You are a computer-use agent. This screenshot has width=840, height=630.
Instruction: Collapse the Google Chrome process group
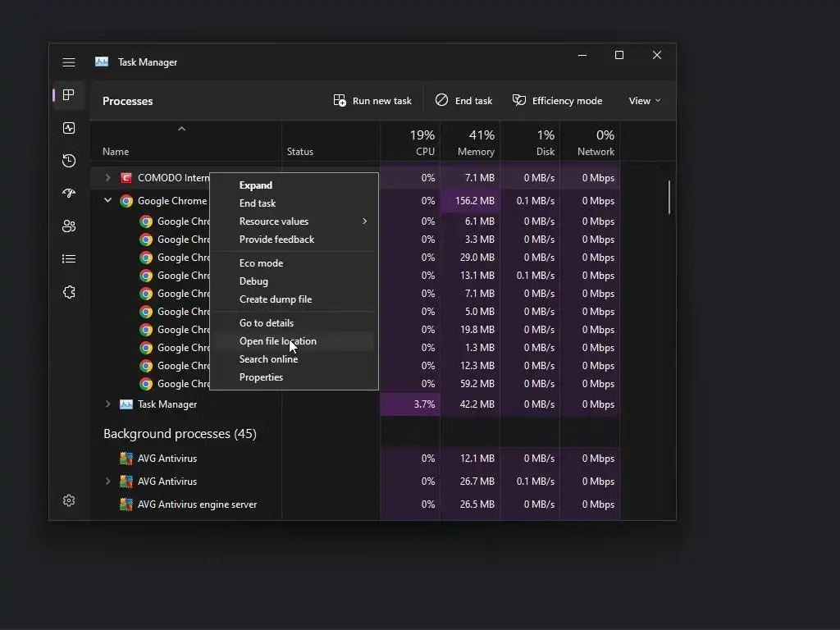pos(107,200)
